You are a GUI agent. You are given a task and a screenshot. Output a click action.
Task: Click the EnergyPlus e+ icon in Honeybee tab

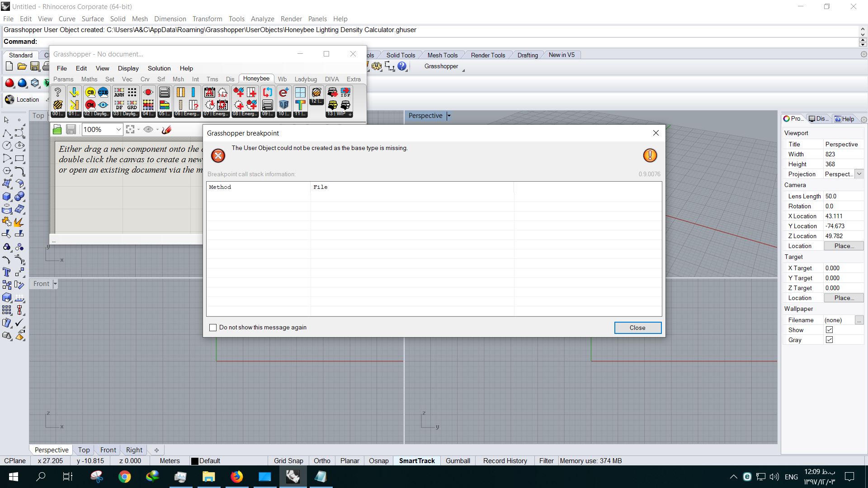pos(283,92)
